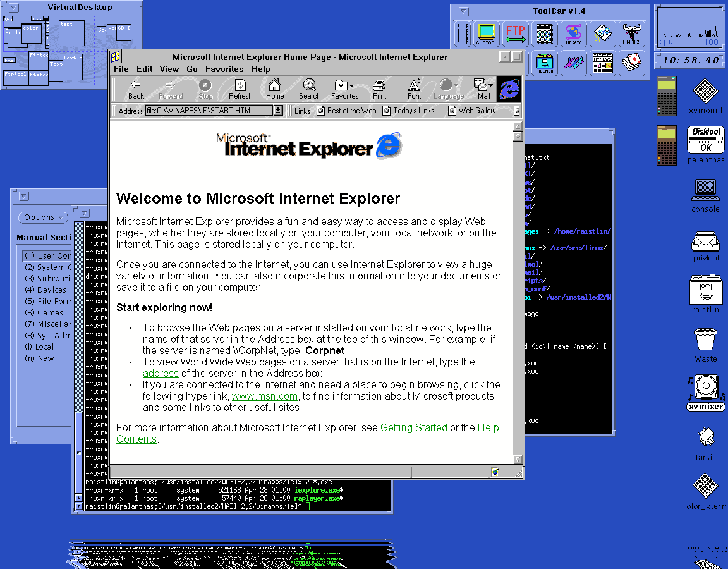This screenshot has width=728, height=569.
Task: Follow the Getting Started hyperlink
Action: coord(414,428)
